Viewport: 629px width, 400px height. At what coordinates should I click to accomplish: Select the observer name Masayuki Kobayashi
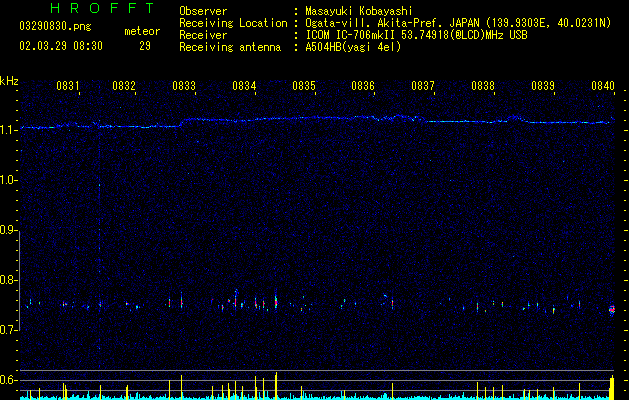(359, 11)
